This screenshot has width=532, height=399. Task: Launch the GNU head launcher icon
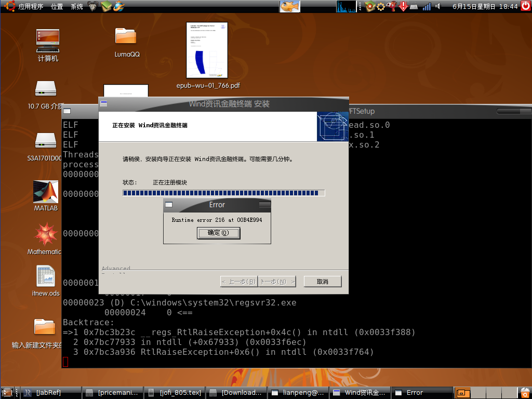[92, 6]
